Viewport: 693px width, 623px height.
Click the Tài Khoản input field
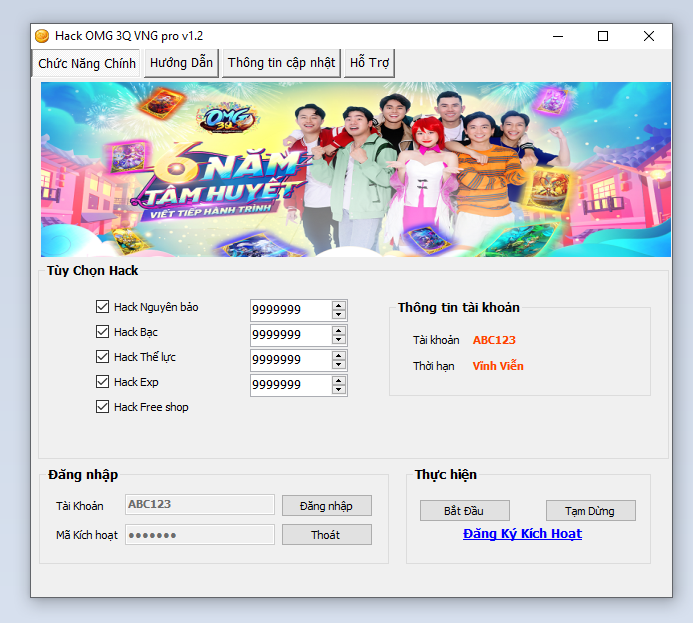199,505
